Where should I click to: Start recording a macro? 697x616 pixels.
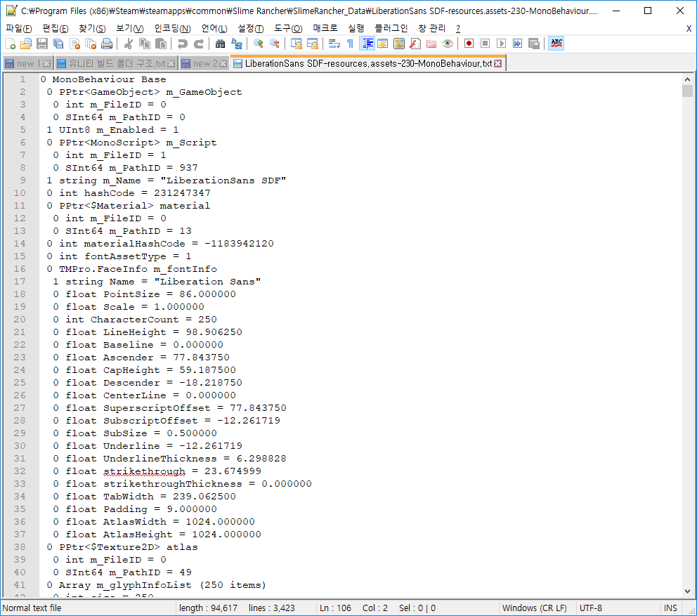[470, 43]
